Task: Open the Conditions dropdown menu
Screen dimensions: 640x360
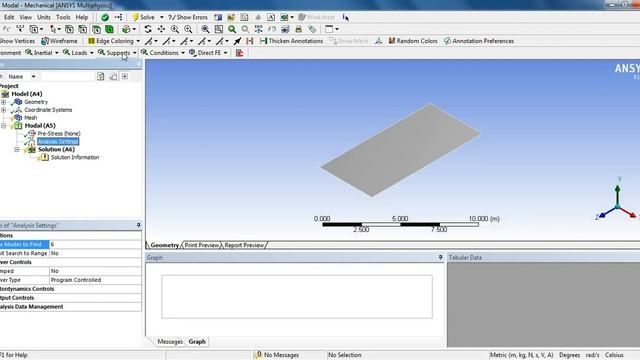Action: click(x=162, y=53)
